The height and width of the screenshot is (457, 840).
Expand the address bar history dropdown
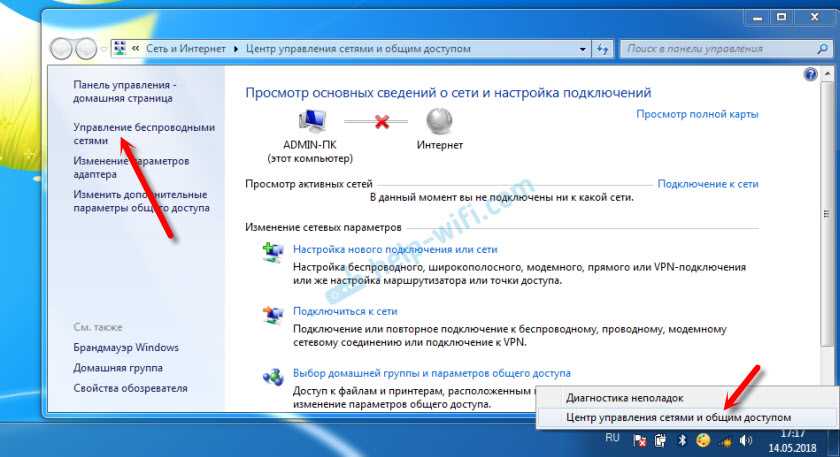(582, 49)
